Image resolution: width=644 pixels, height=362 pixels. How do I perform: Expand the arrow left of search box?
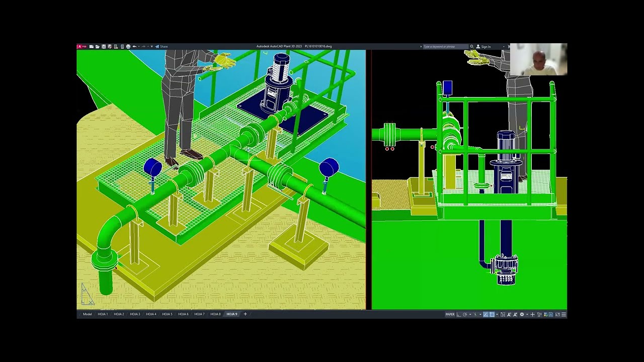pos(421,46)
